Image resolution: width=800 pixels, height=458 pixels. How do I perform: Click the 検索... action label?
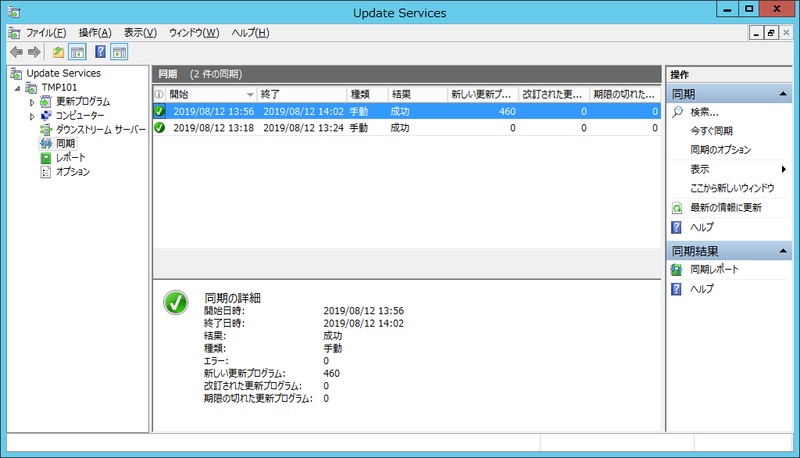704,112
